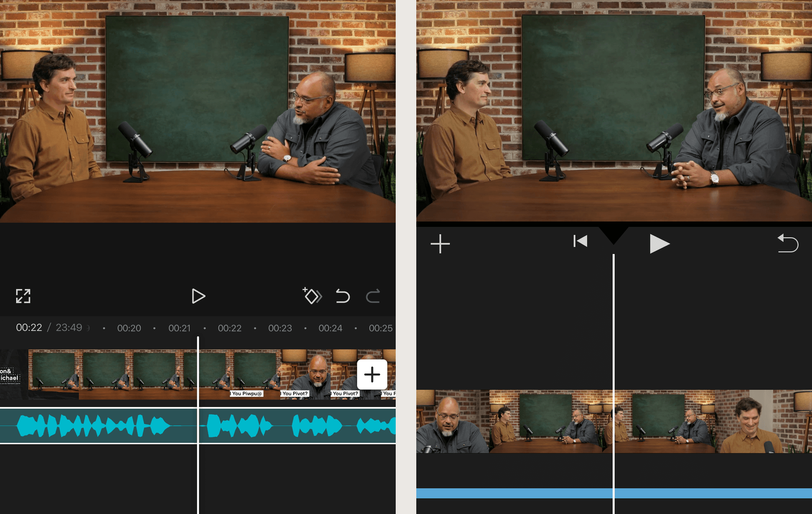
Task: Select the blue audio track in right editor
Action: (614, 493)
